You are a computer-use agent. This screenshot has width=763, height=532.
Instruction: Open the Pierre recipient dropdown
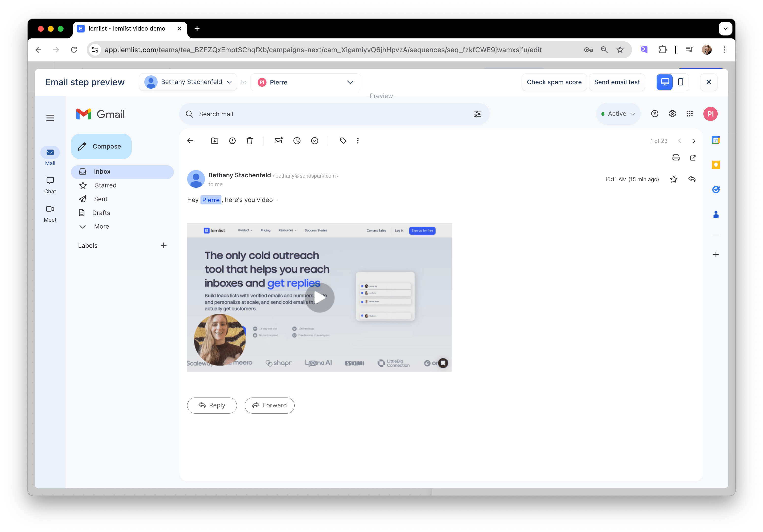coord(305,82)
